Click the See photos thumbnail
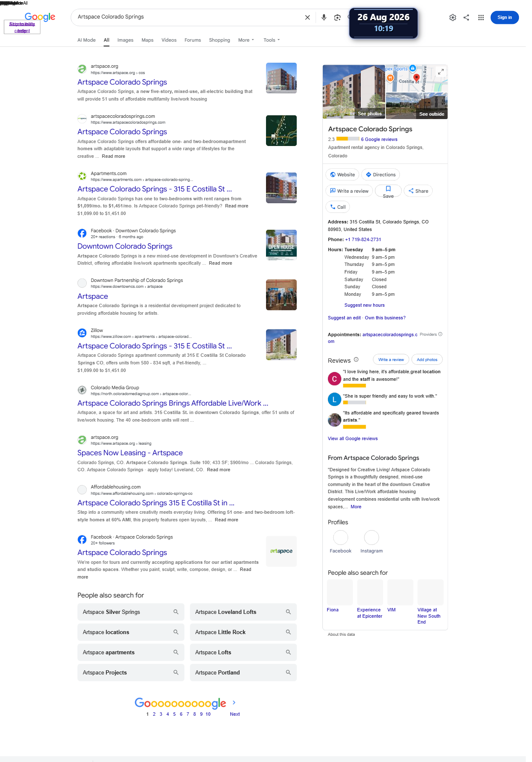 tap(354, 92)
